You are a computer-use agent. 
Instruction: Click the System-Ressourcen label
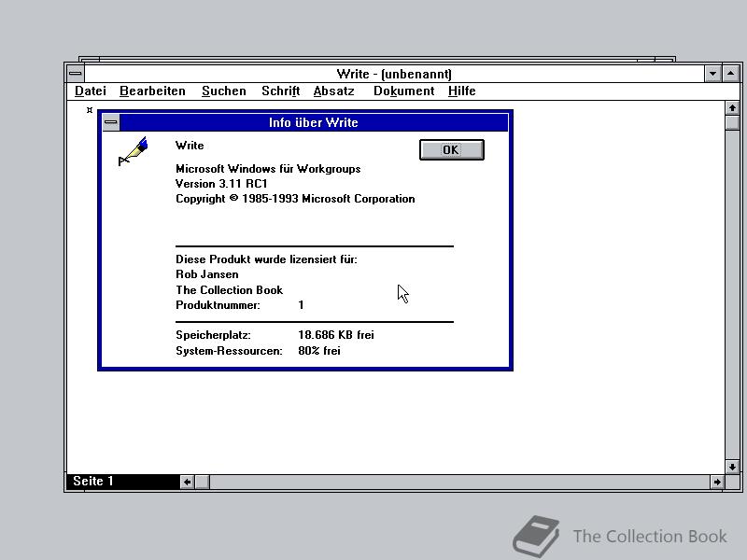(x=229, y=351)
